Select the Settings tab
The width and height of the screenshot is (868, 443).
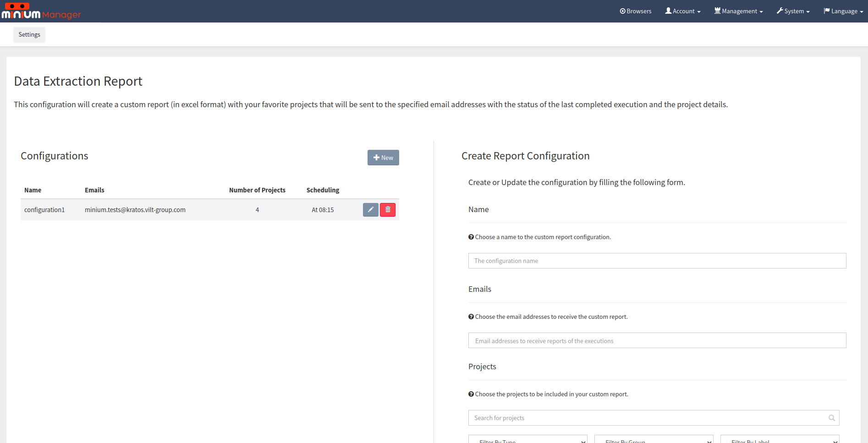click(x=29, y=34)
